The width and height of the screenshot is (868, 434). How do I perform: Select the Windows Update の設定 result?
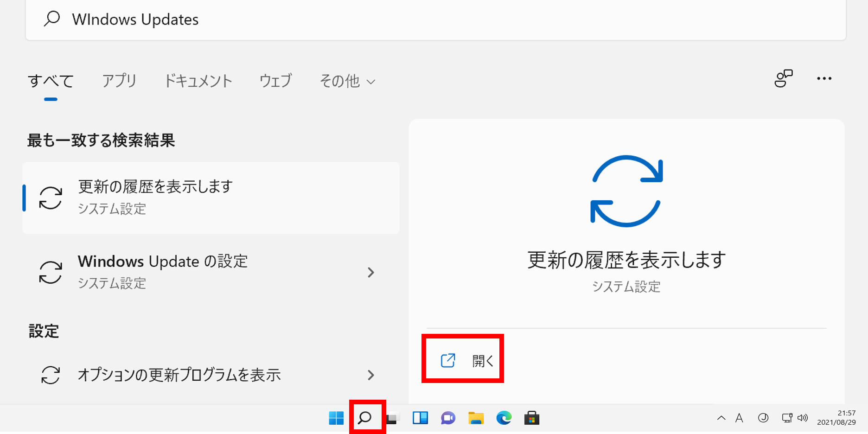click(x=211, y=272)
